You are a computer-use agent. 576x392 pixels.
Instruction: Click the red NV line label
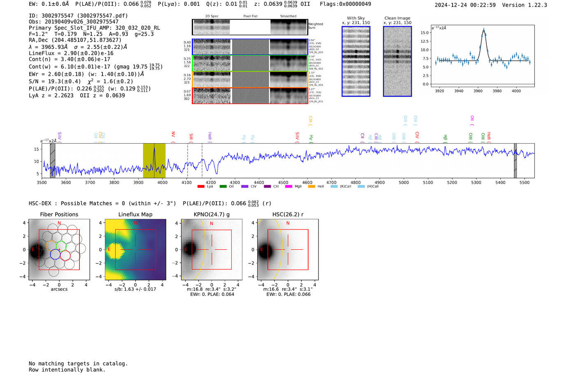click(x=173, y=135)
